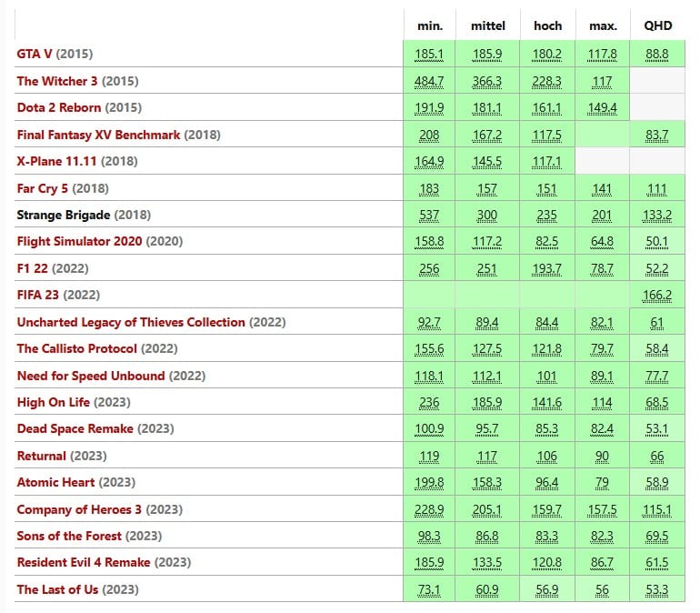Viewport: 700px width, 613px height.
Task: Open the GTA V game link
Action: [35, 54]
